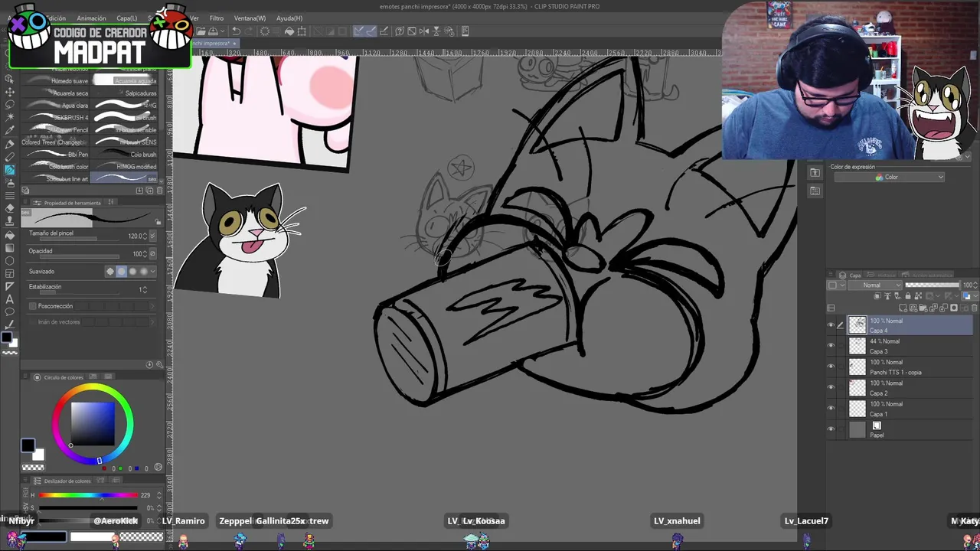Open the Ventana(W) menu
Image resolution: width=980 pixels, height=551 pixels.
click(250, 18)
